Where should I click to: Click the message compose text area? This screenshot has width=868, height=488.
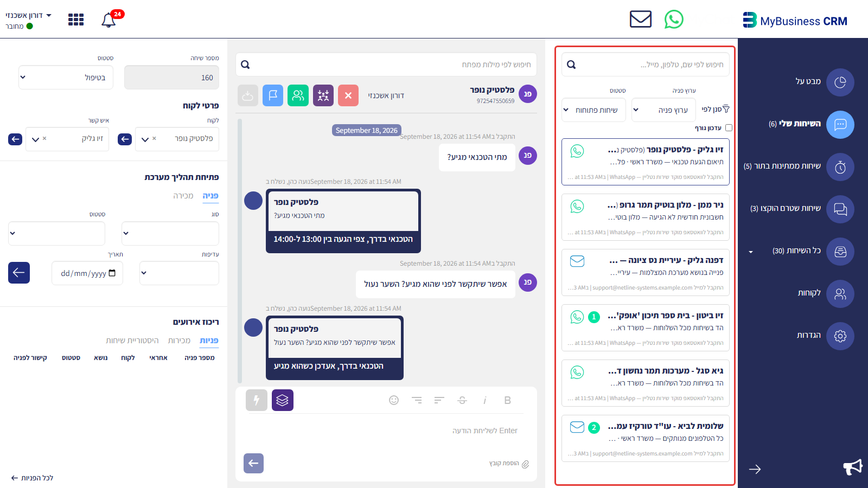point(386,431)
